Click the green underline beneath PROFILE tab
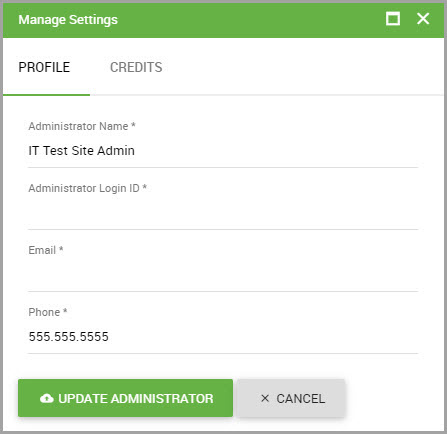The width and height of the screenshot is (447, 434). [46, 95]
